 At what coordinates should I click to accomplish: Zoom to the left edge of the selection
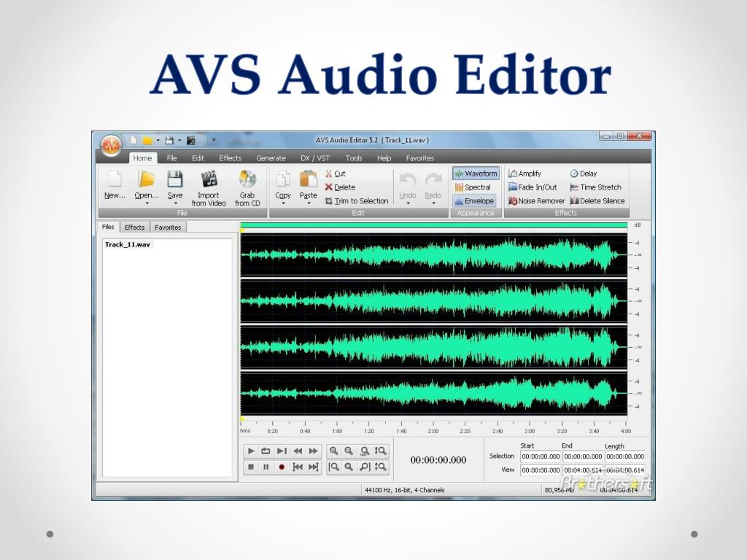coord(334,467)
